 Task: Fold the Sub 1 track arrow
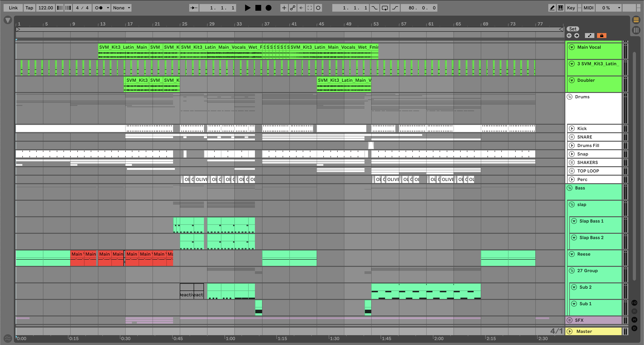click(x=574, y=303)
